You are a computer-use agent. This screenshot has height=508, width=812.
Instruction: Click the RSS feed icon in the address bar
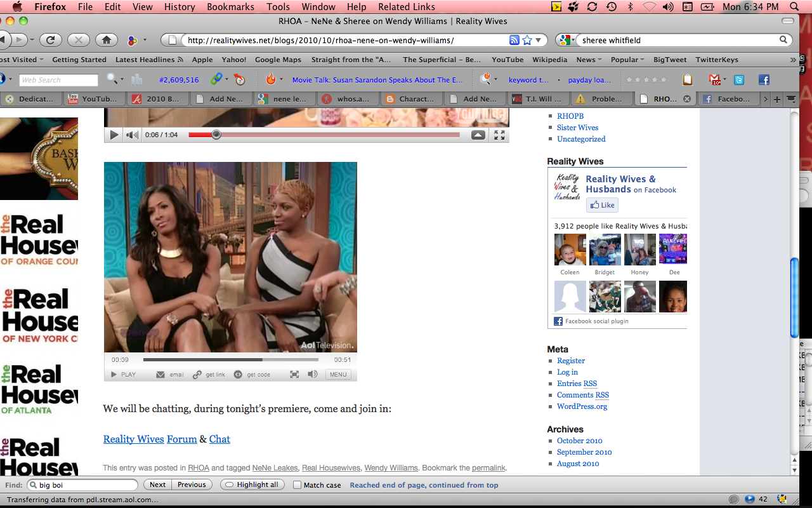coord(514,40)
